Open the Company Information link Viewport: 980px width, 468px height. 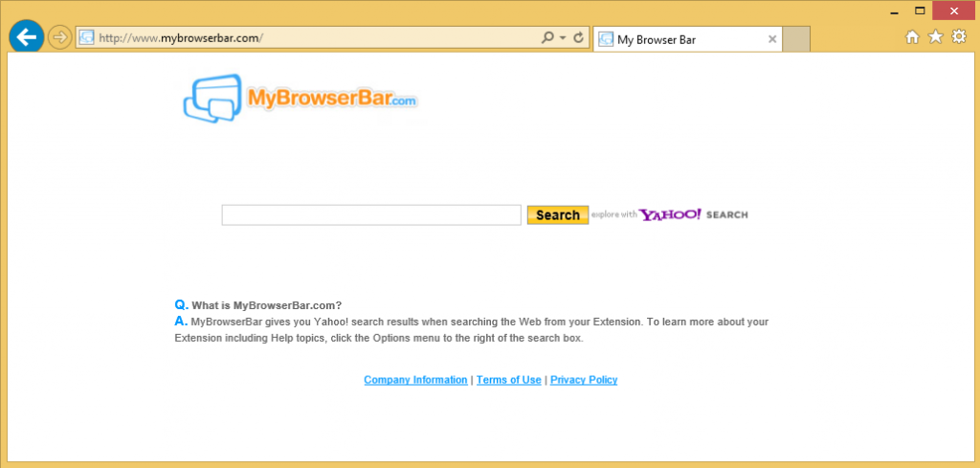click(x=415, y=380)
